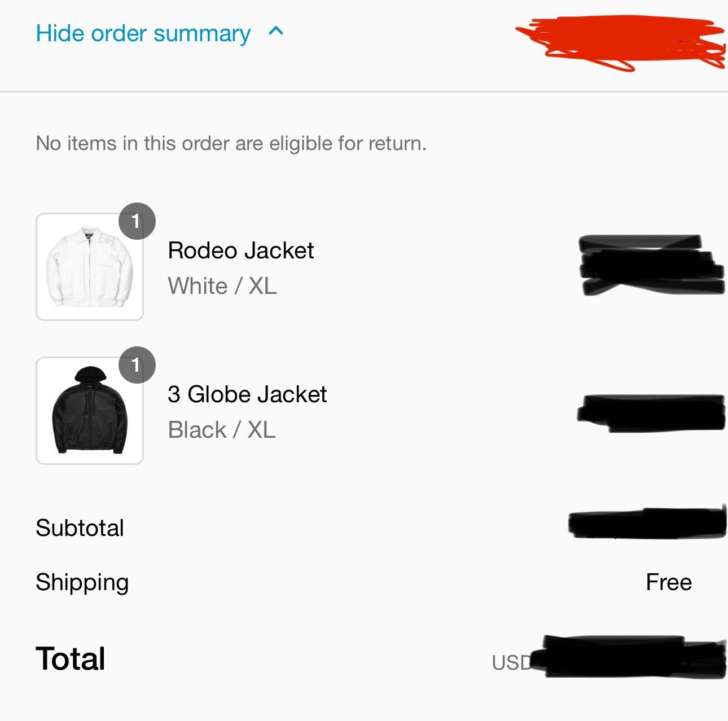The image size is (728, 721).
Task: Click the Free shipping value
Action: click(x=669, y=582)
